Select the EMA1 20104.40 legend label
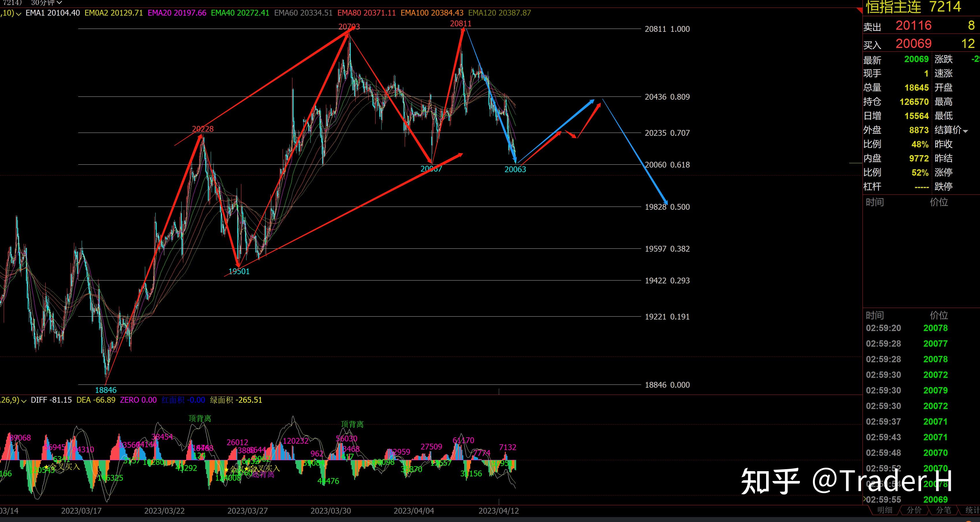 [x=53, y=13]
